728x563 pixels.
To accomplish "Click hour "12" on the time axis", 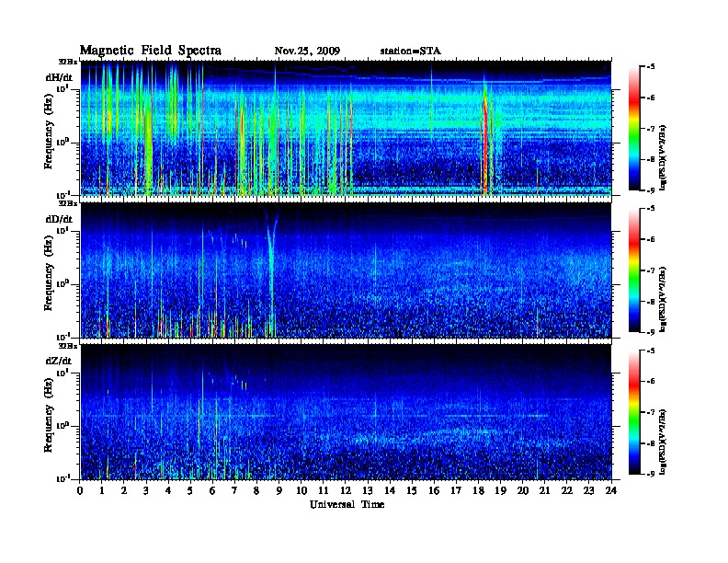I will (346, 491).
